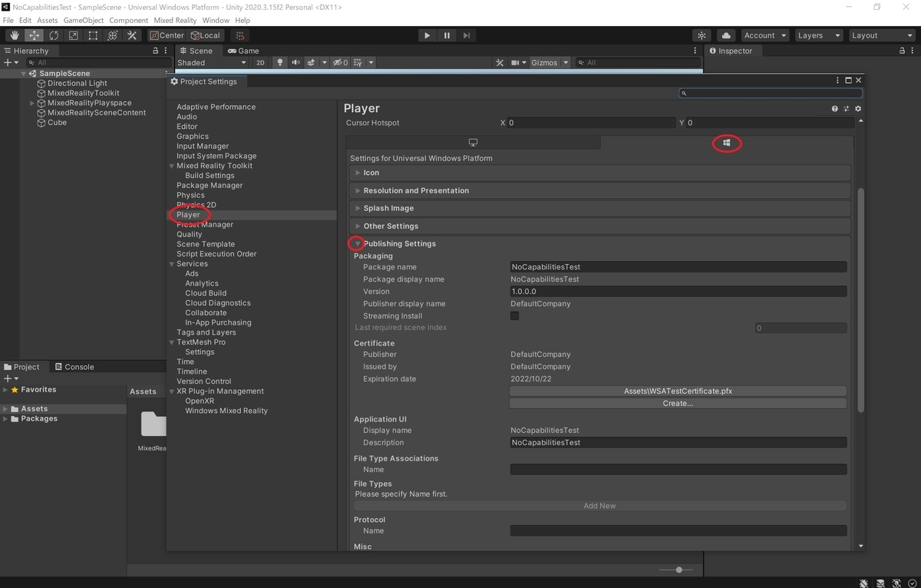Open custom editor tools wrench icon
Viewport: 921px width, 588px height.
pos(132,35)
